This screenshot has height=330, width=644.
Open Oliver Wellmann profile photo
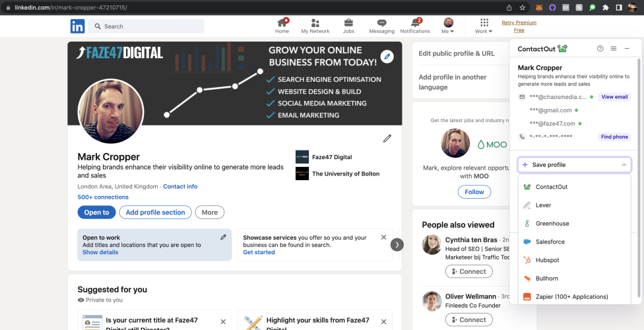coord(432,301)
